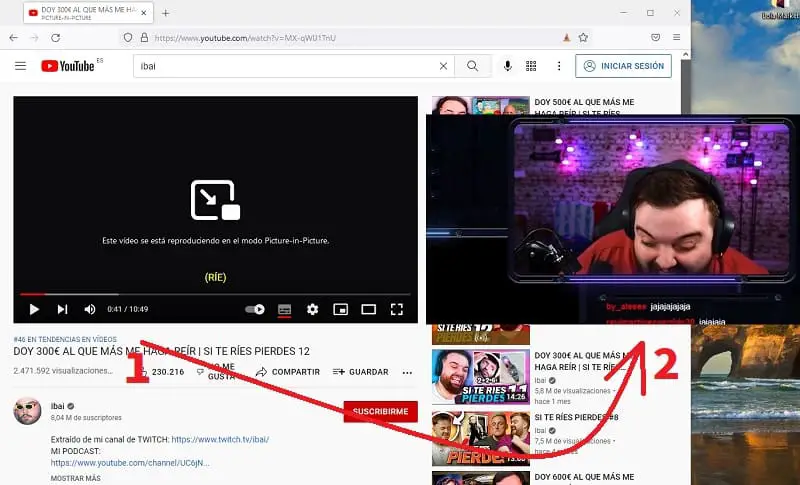Open SI TE RÍES PIERDES #8 title
Screen dimensions: 800x485
[577, 417]
